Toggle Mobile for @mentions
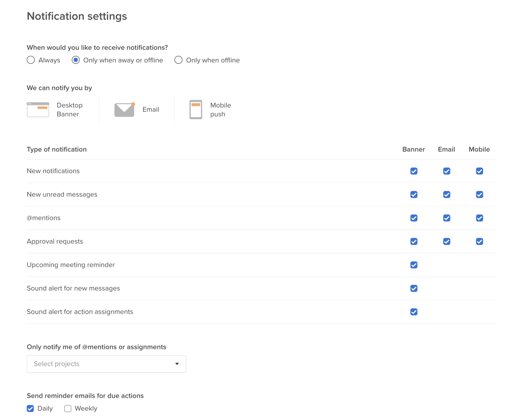 pyautogui.click(x=480, y=218)
